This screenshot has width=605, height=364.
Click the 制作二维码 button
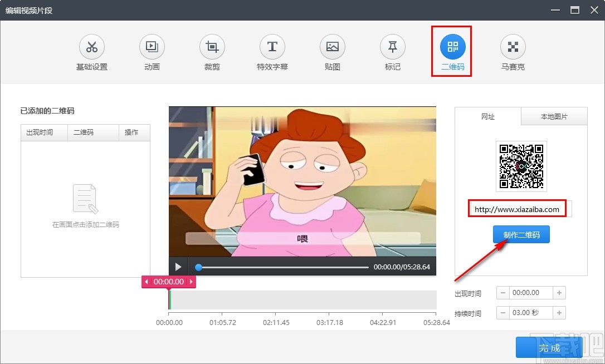521,234
